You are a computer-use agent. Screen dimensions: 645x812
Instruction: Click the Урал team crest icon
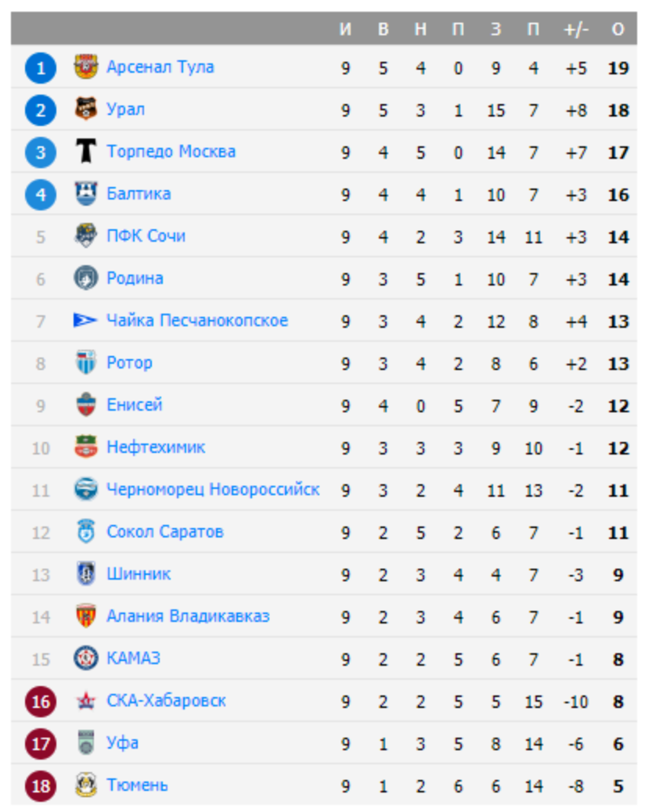pyautogui.click(x=85, y=110)
